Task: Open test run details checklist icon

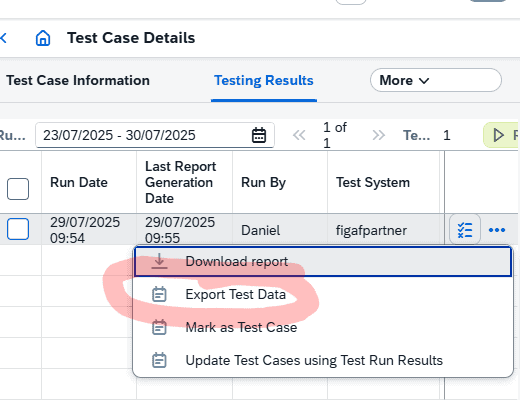Action: (465, 230)
